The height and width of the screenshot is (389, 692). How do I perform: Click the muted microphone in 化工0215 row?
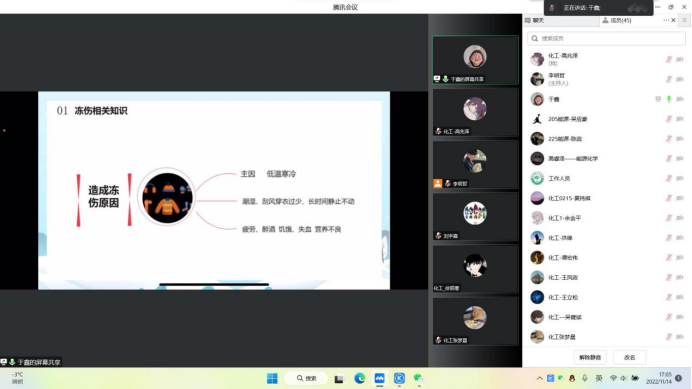click(x=669, y=198)
